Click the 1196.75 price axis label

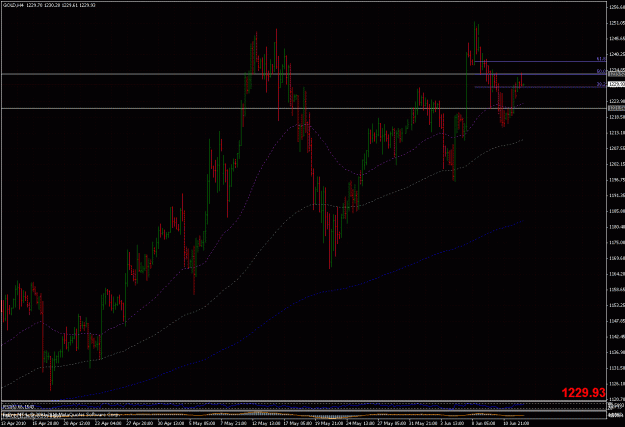tap(616, 180)
